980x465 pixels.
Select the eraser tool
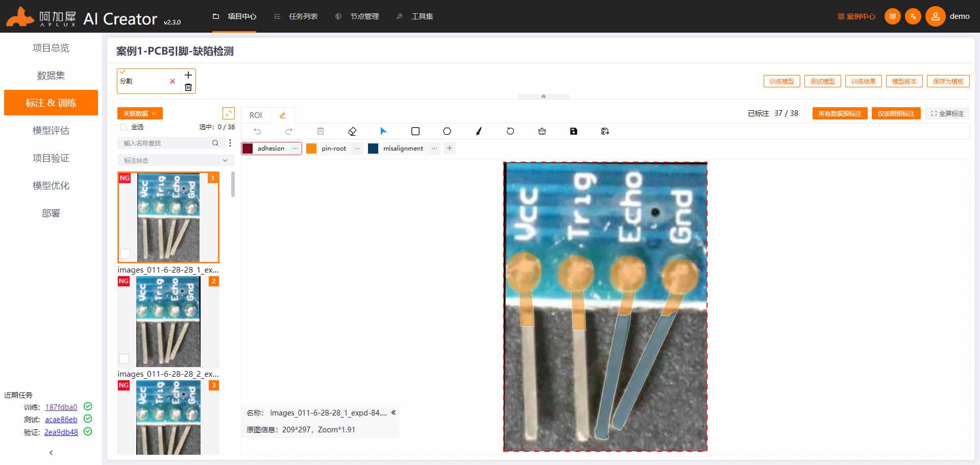352,131
